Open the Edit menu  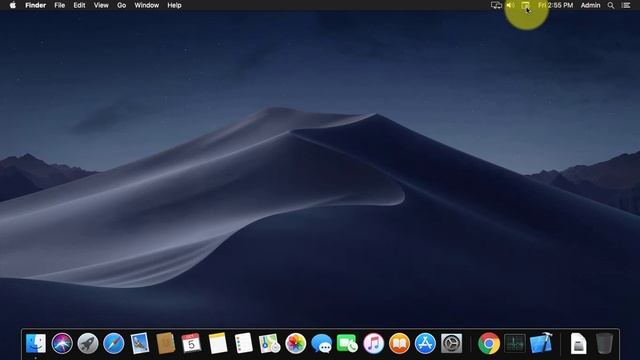tap(79, 5)
